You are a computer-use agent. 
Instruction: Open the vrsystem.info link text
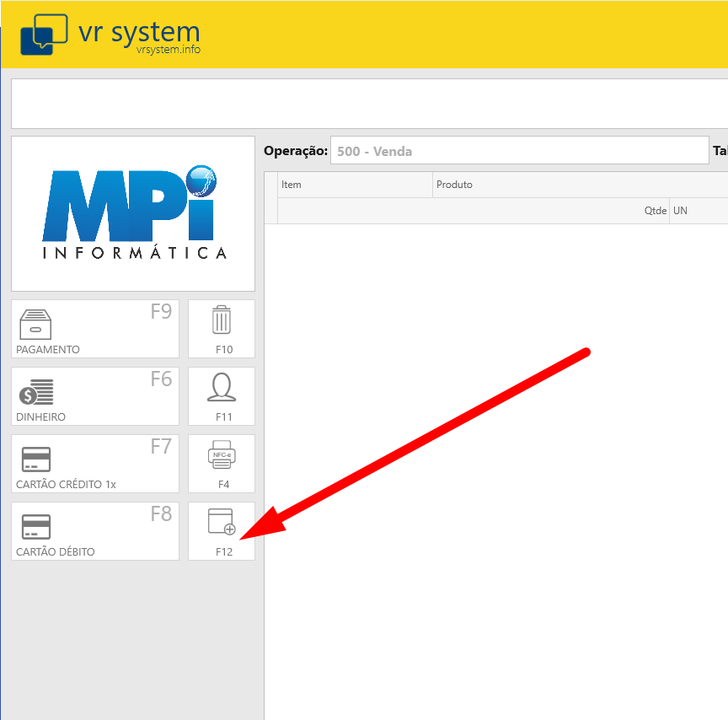(x=169, y=50)
